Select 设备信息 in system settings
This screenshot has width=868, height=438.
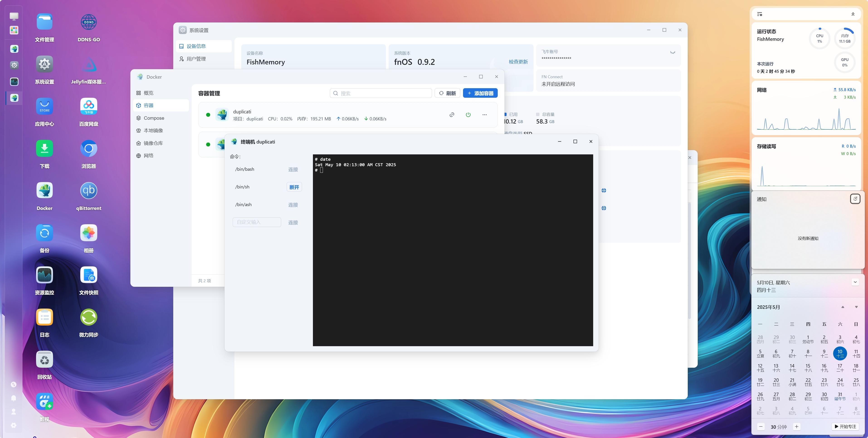click(204, 46)
